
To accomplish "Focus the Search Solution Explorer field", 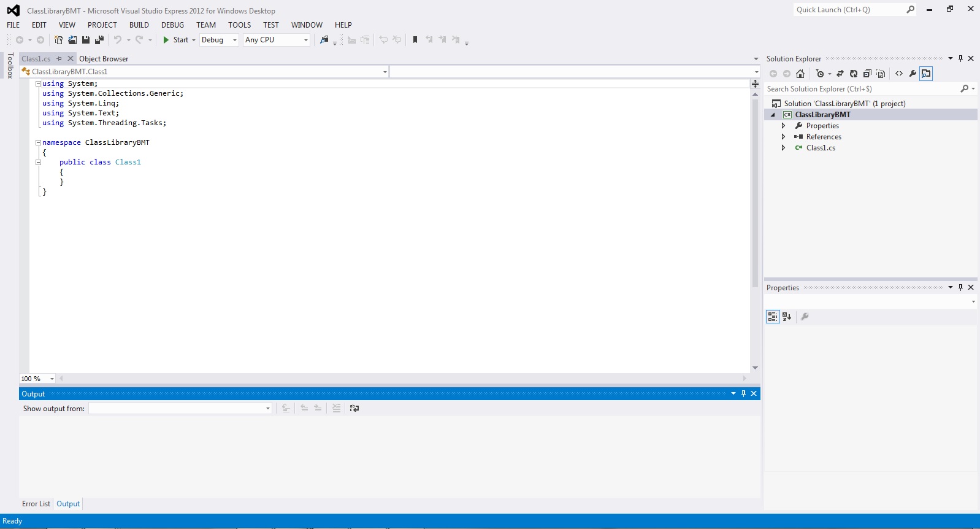I will [862, 89].
